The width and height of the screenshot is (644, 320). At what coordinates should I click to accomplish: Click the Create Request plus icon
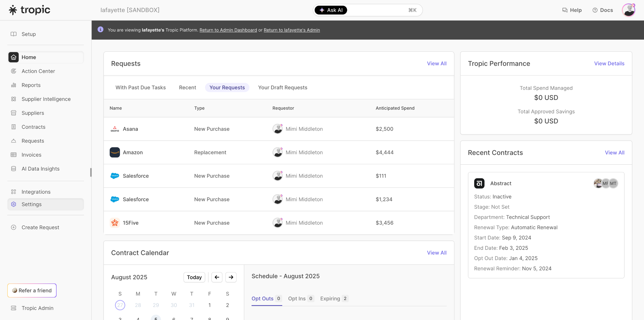click(14, 227)
